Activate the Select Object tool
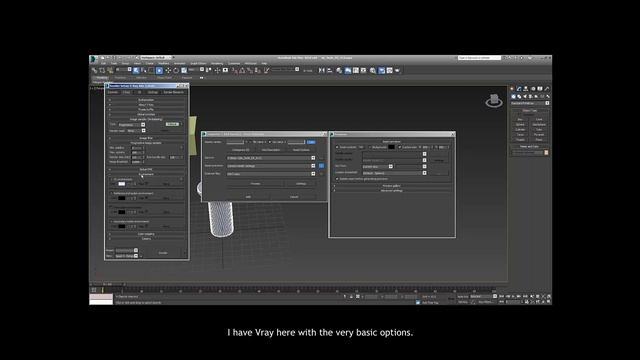 pos(136,71)
